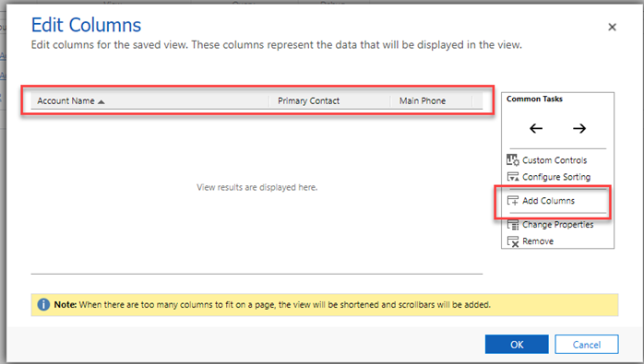Click the Configure Sorting icon
Viewport: 644px width, 364px height.
point(513,176)
